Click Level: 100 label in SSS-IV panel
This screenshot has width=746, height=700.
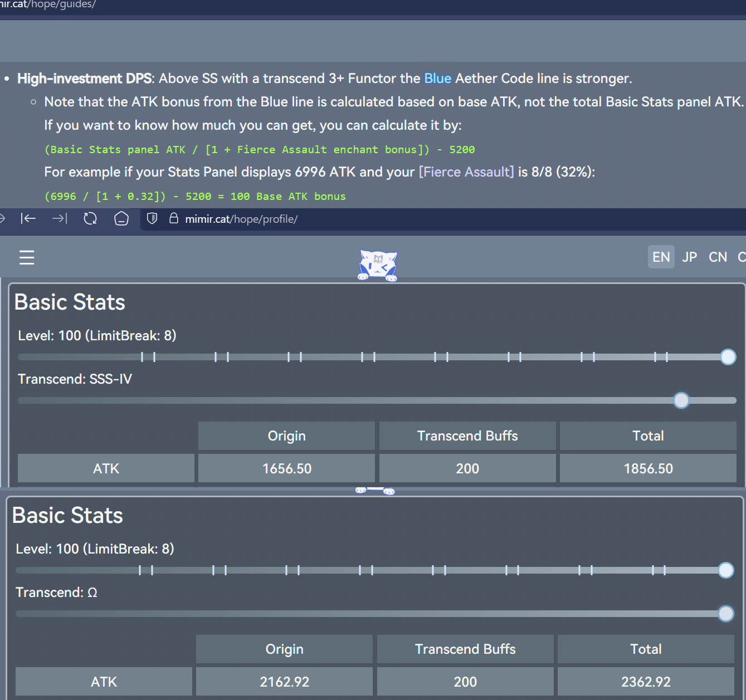pyautogui.click(x=97, y=336)
